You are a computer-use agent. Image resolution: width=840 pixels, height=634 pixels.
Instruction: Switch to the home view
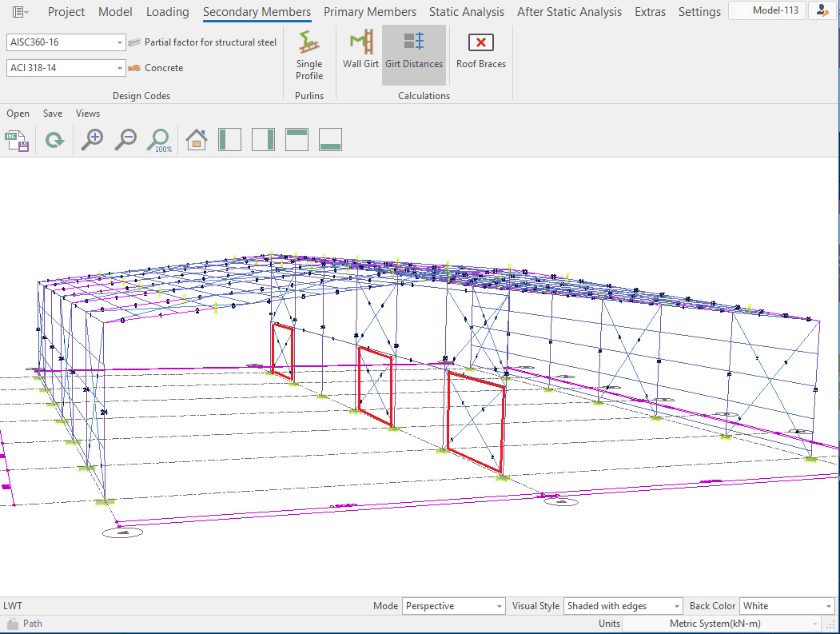click(x=197, y=141)
